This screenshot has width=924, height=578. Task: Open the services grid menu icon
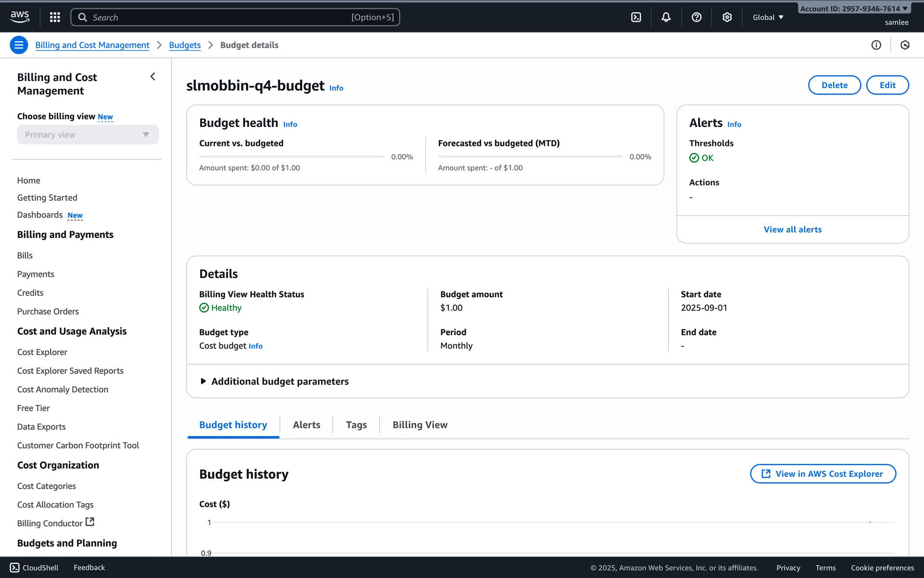(x=55, y=17)
